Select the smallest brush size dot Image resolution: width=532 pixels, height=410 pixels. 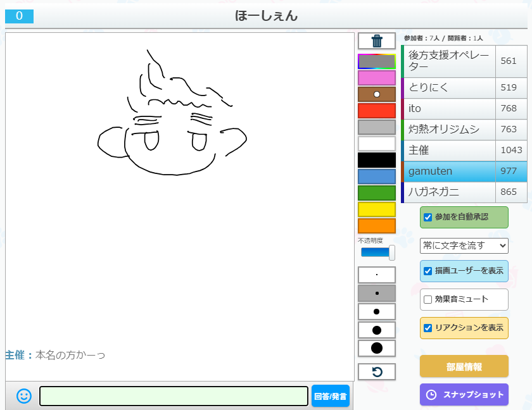[377, 275]
